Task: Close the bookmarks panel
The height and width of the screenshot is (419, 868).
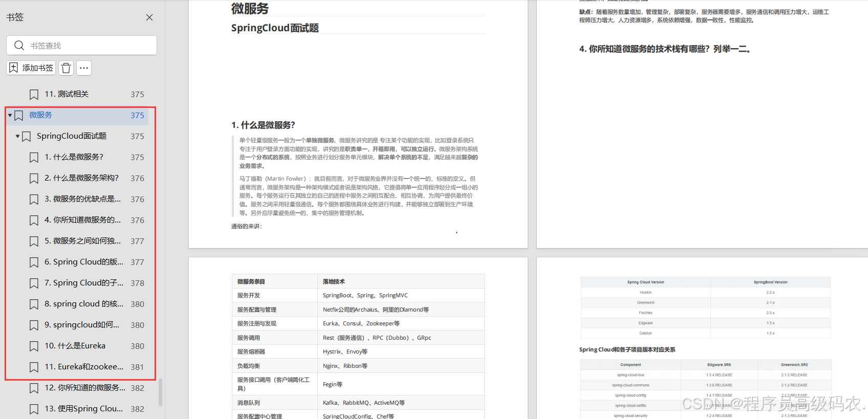Action: click(x=149, y=17)
